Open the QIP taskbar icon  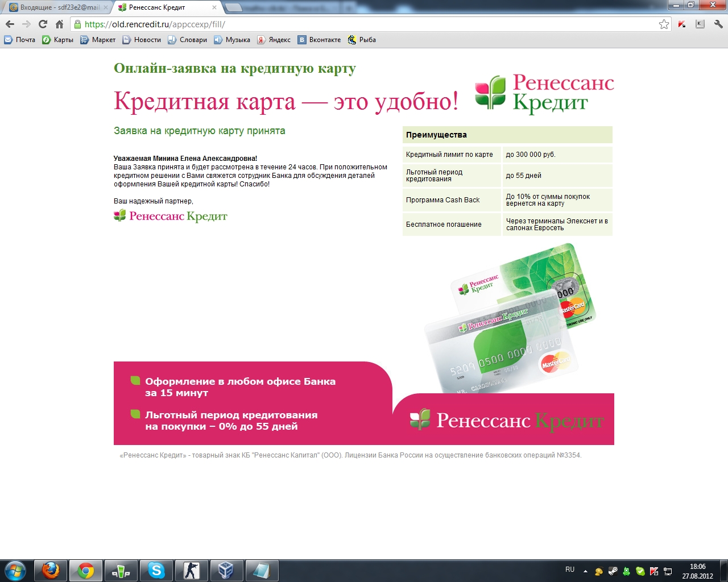point(121,570)
